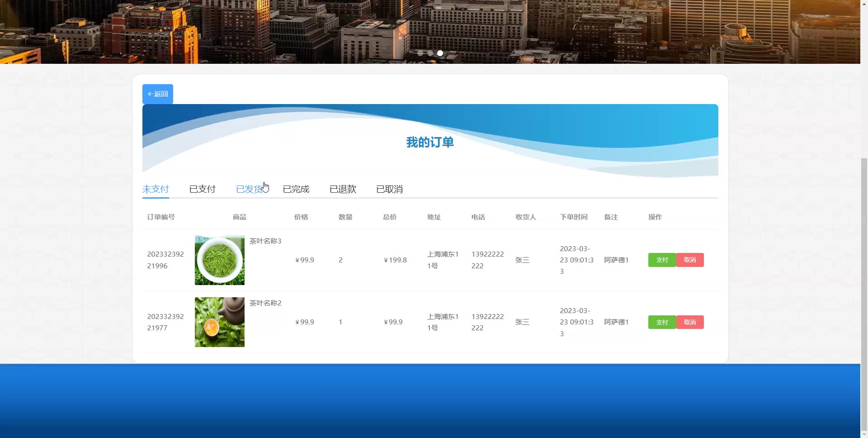This screenshot has height=438, width=868.
Task: Click the 茶叶名称2 product name
Action: click(265, 303)
